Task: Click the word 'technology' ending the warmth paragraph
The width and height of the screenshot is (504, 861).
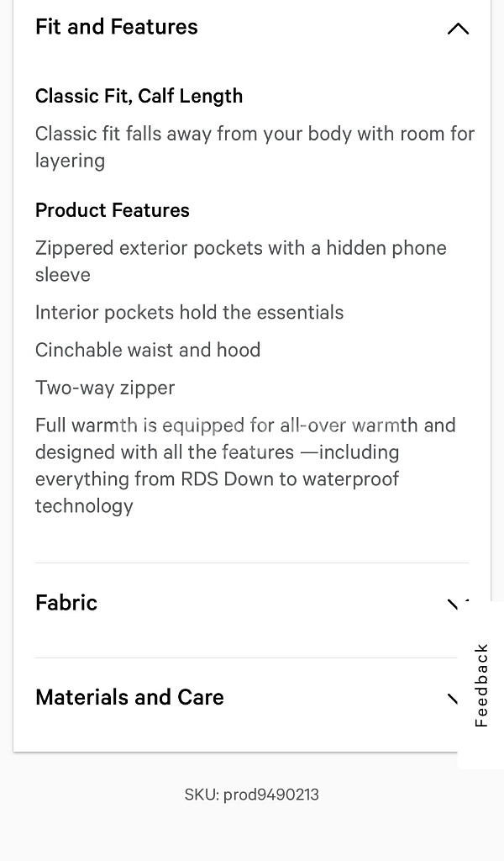Action: (x=84, y=506)
